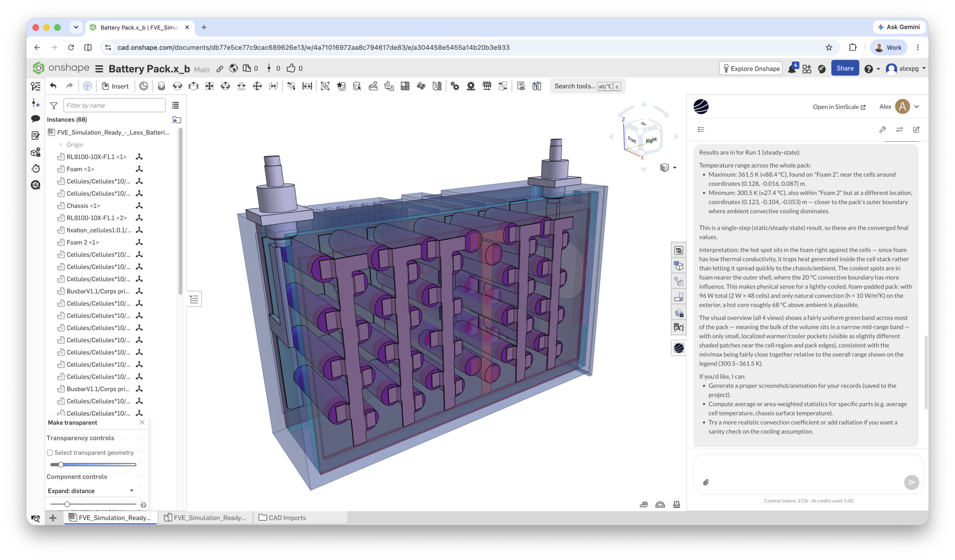Image resolution: width=955 pixels, height=560 pixels.
Task: Click the Gear relation icon
Action: 455,86
